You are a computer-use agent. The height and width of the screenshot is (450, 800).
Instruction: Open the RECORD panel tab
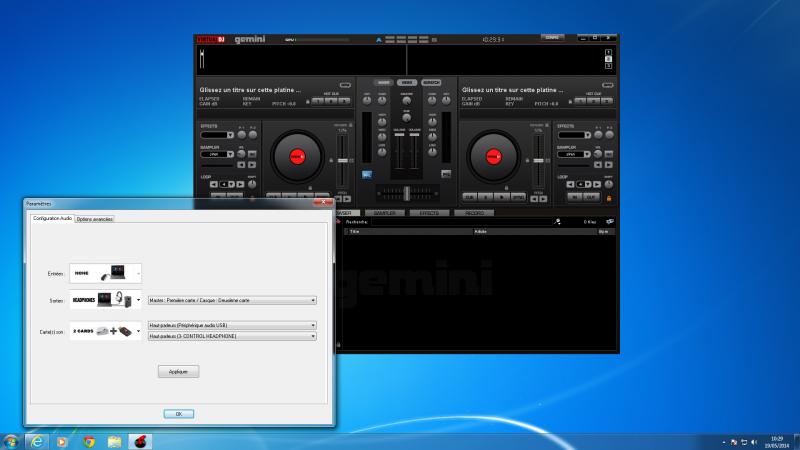(x=473, y=213)
